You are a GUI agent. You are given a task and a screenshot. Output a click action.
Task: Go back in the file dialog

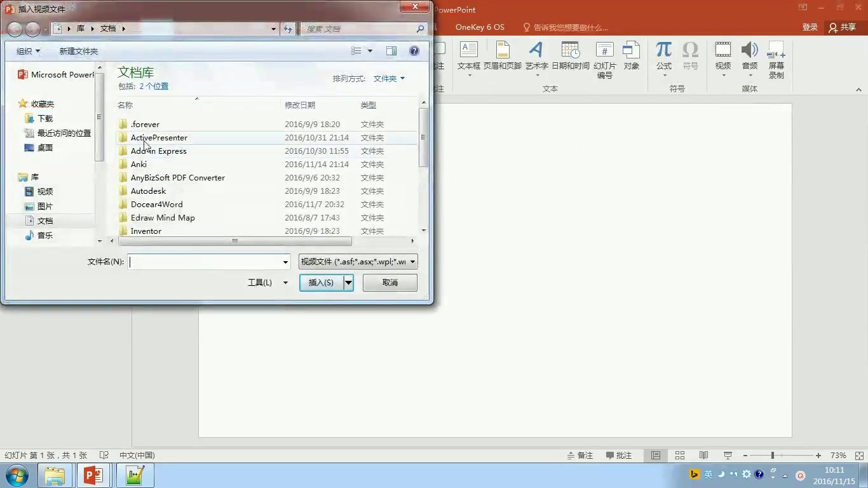tap(15, 29)
